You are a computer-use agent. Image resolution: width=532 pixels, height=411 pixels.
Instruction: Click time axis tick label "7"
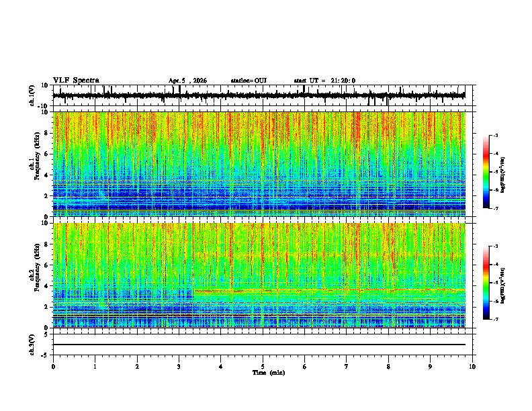[347, 367]
